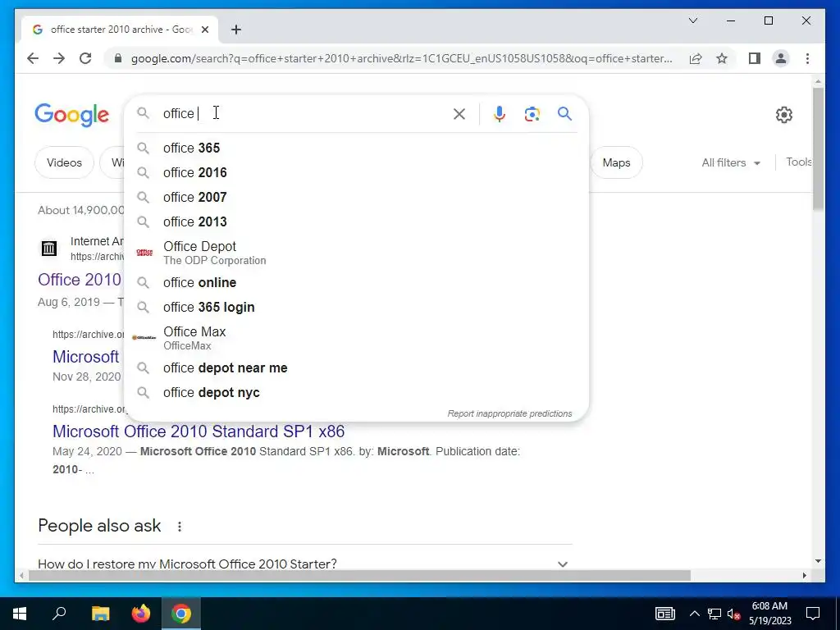The image size is (840, 630).
Task: Open the 'Office 2010' archive result
Action: (x=80, y=280)
